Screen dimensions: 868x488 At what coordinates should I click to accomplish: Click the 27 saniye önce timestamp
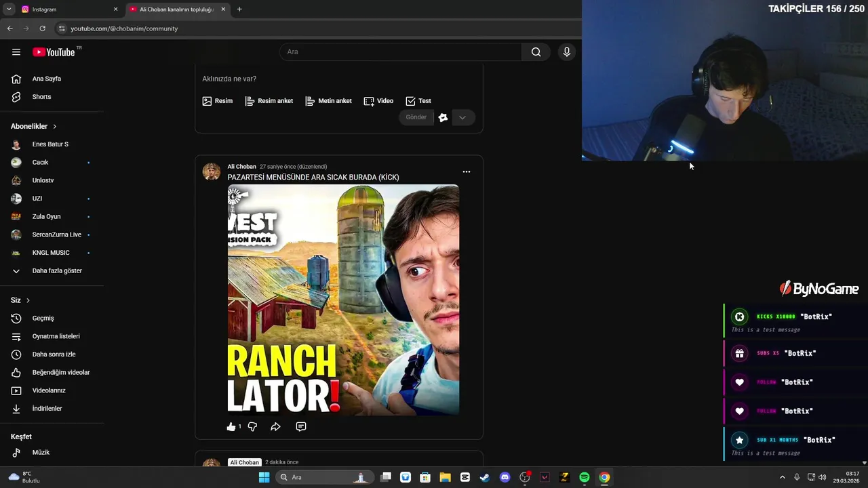[x=293, y=167]
